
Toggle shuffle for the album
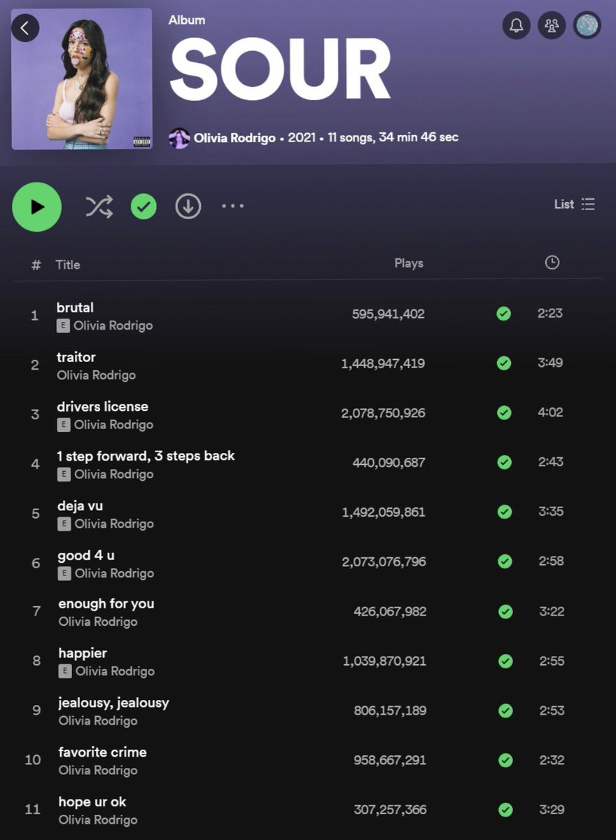(x=99, y=206)
